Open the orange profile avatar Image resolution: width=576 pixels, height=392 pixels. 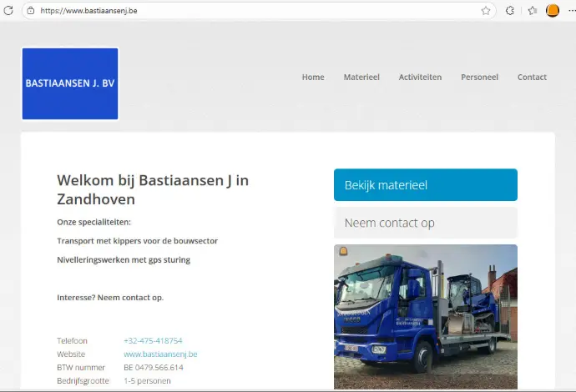(553, 11)
